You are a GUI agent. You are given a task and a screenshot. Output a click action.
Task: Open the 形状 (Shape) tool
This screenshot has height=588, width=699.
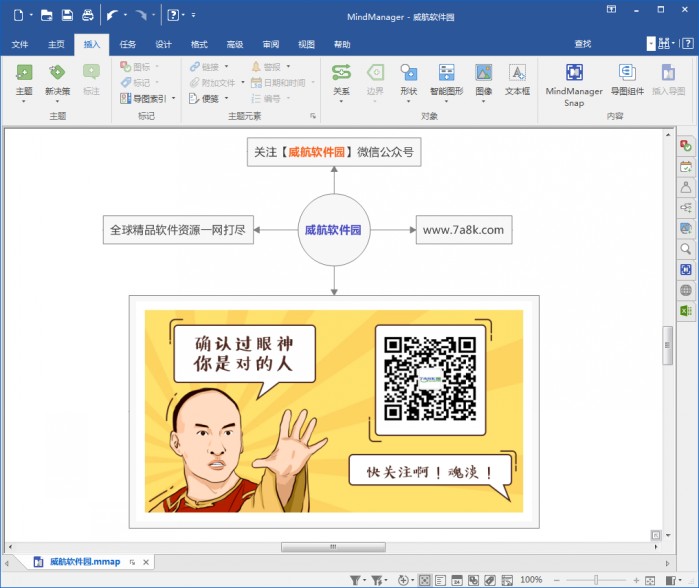(x=408, y=81)
